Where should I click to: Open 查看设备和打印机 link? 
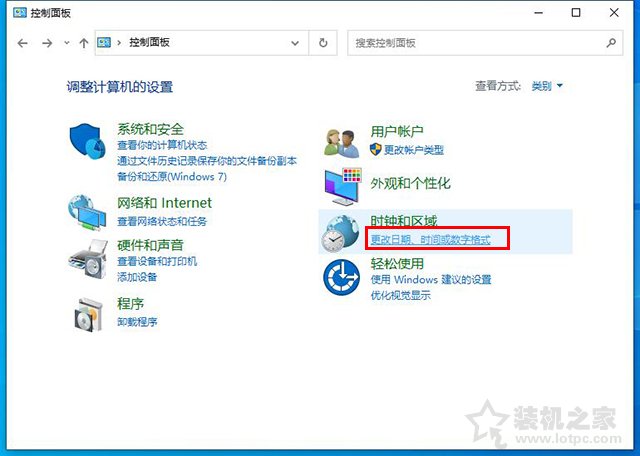(157, 261)
